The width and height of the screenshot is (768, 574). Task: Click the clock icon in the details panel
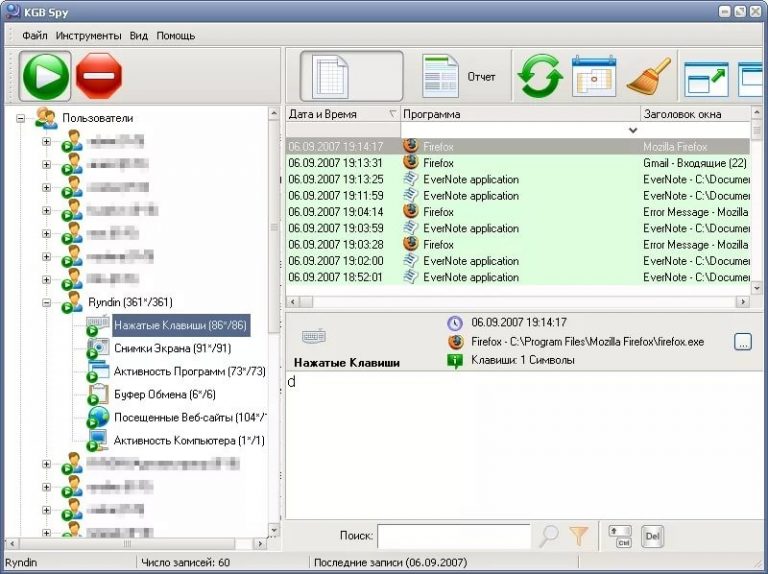[455, 323]
